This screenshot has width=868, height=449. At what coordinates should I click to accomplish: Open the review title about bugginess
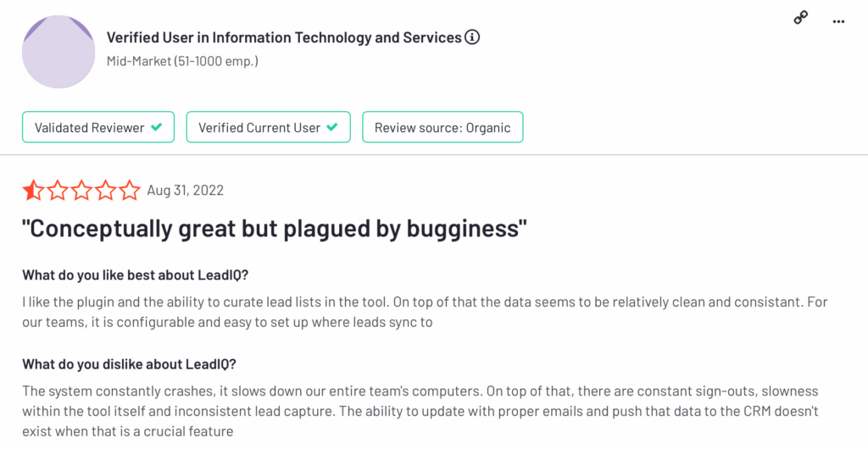click(275, 229)
